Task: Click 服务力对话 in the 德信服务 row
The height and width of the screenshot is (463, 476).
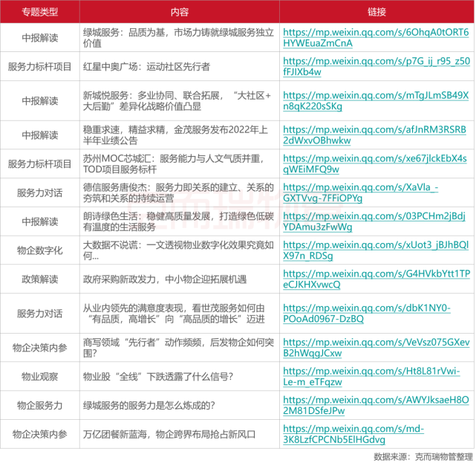Action: (x=40, y=192)
